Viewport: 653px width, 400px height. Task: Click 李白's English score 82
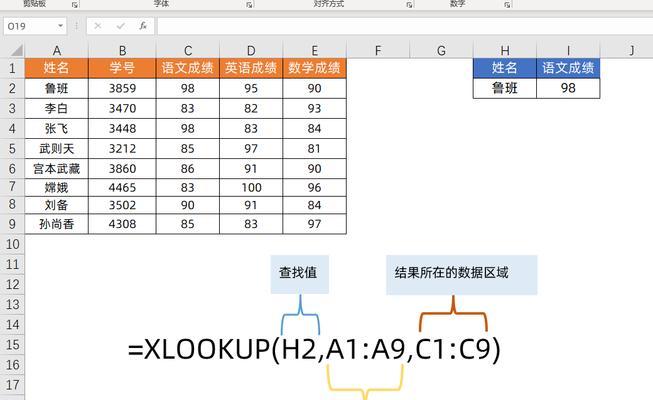pos(251,108)
